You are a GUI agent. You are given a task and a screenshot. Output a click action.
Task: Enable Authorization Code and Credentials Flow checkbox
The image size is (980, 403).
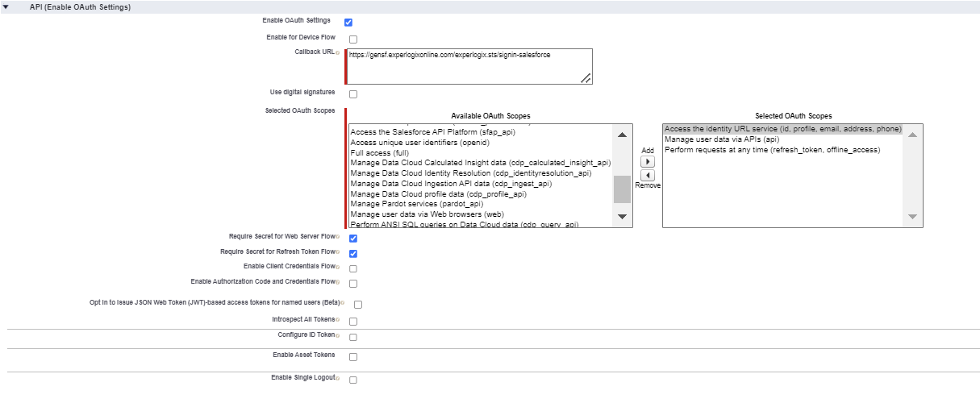click(x=353, y=283)
